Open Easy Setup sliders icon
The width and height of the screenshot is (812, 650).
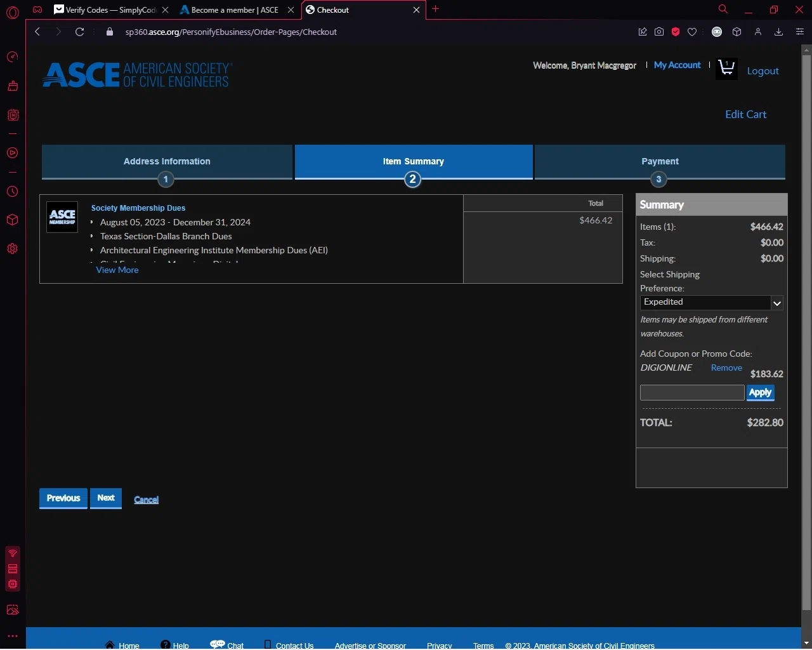tap(799, 32)
